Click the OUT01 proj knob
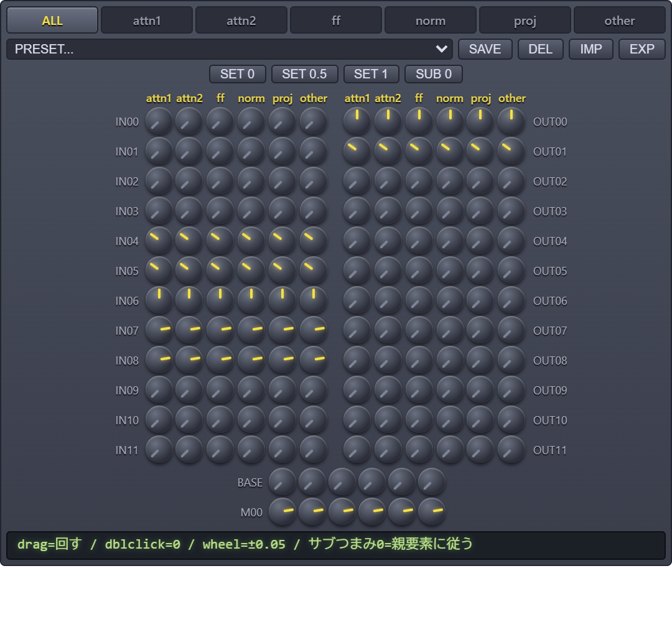 pyautogui.click(x=480, y=151)
